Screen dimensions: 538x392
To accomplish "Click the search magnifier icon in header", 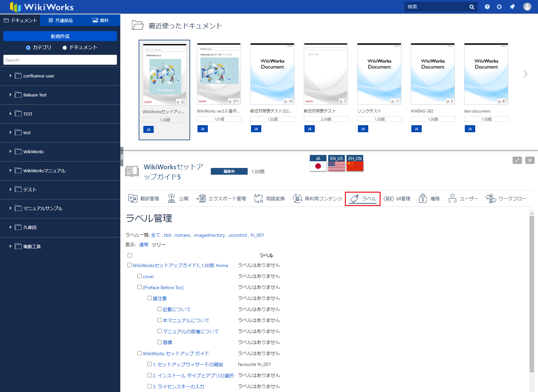I will (472, 7).
